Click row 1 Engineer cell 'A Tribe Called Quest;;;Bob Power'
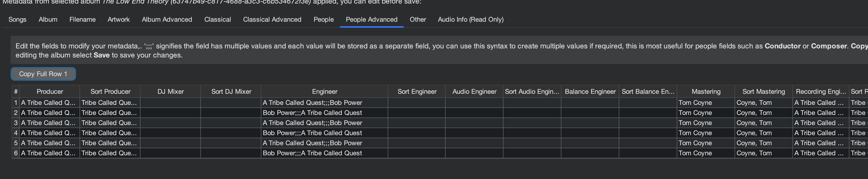Screen dimensions: 868x179 (x=324, y=103)
